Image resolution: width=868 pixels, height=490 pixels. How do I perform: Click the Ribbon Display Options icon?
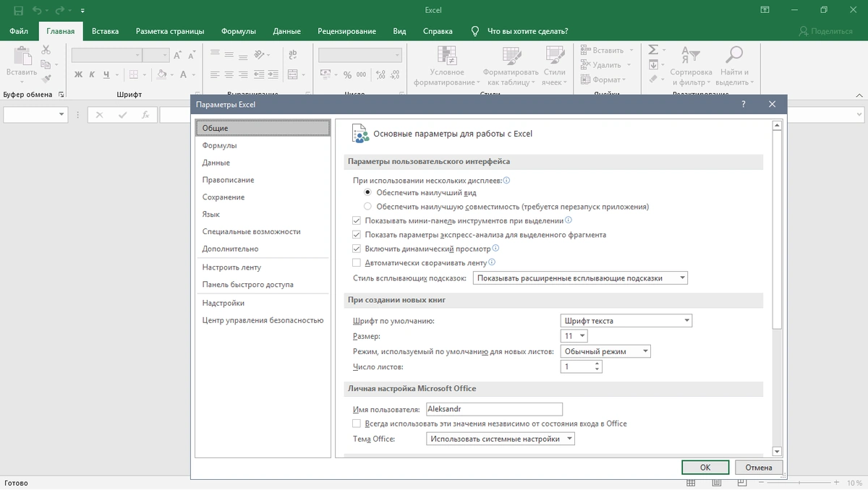pyautogui.click(x=765, y=10)
